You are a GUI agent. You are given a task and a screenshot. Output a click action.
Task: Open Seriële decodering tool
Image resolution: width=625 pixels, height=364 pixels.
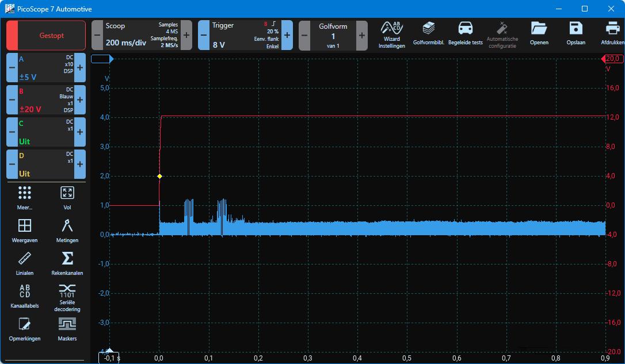pos(67,297)
